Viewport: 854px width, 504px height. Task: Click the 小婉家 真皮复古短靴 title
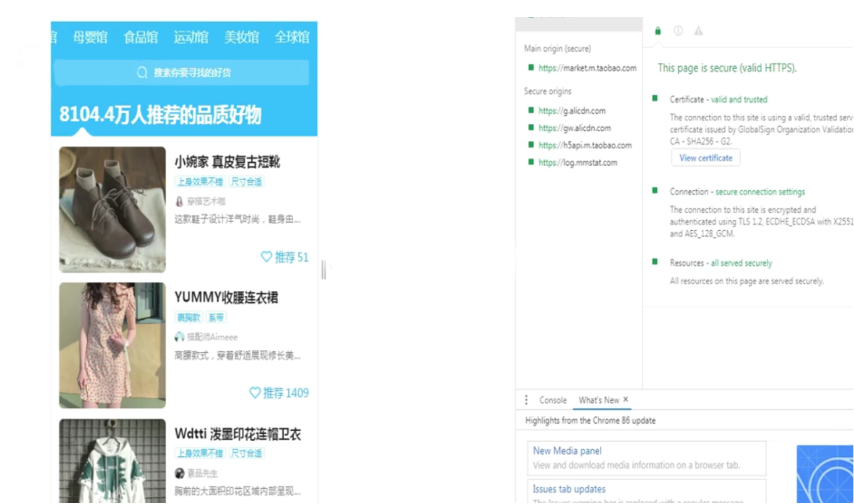tap(227, 162)
